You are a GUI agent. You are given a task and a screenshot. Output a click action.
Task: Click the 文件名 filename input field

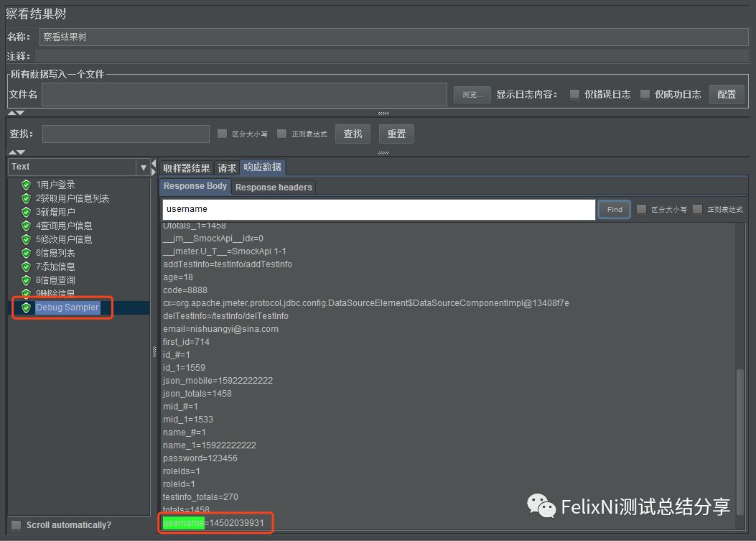point(244,94)
